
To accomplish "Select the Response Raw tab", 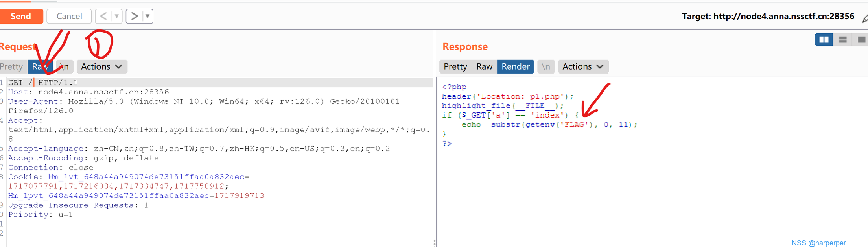I will (x=484, y=66).
